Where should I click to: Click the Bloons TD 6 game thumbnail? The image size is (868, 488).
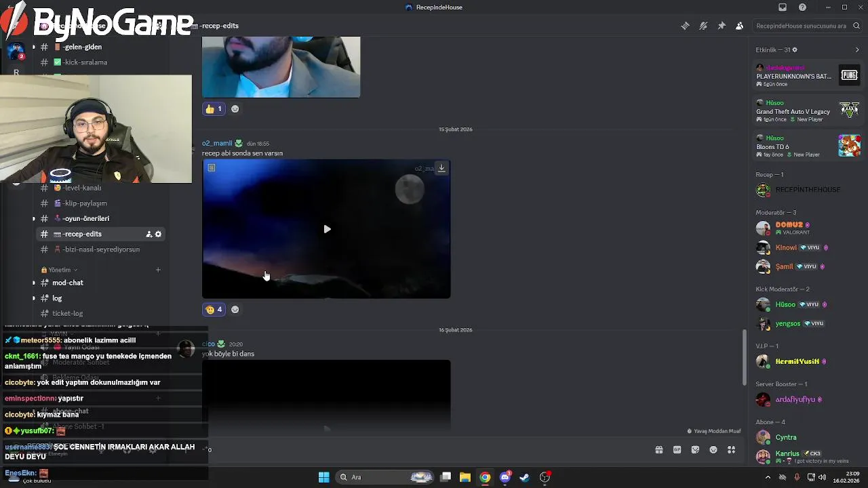[849, 146]
